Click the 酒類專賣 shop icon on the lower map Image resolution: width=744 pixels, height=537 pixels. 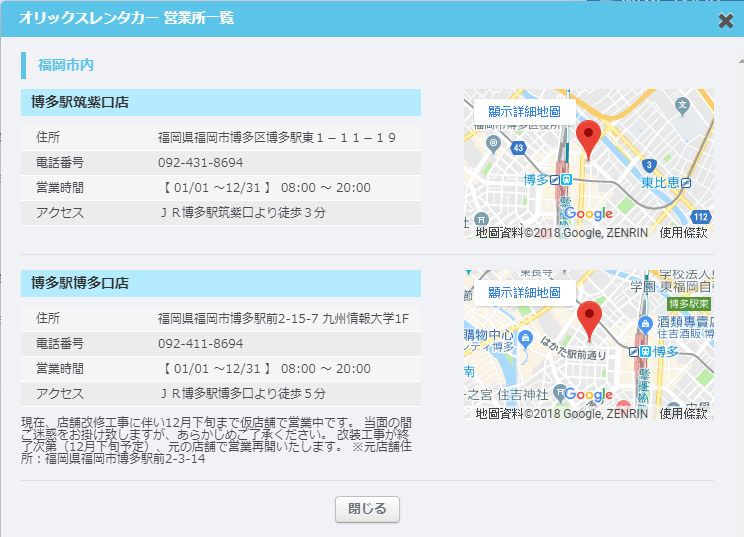pyautogui.click(x=645, y=324)
